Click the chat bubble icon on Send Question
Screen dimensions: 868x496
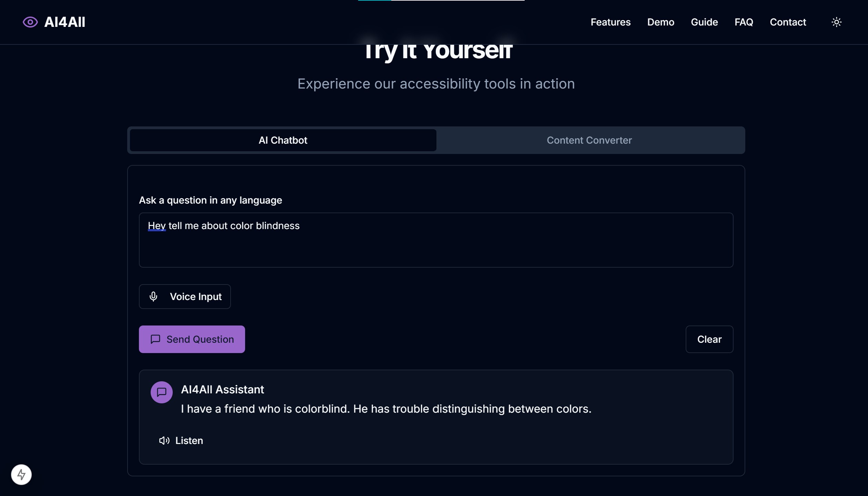155,339
